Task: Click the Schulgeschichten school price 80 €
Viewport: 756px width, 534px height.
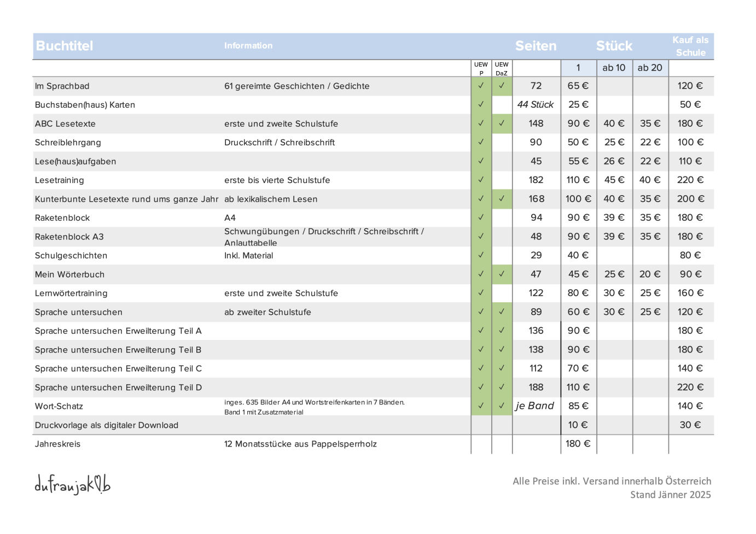Action: click(x=690, y=255)
